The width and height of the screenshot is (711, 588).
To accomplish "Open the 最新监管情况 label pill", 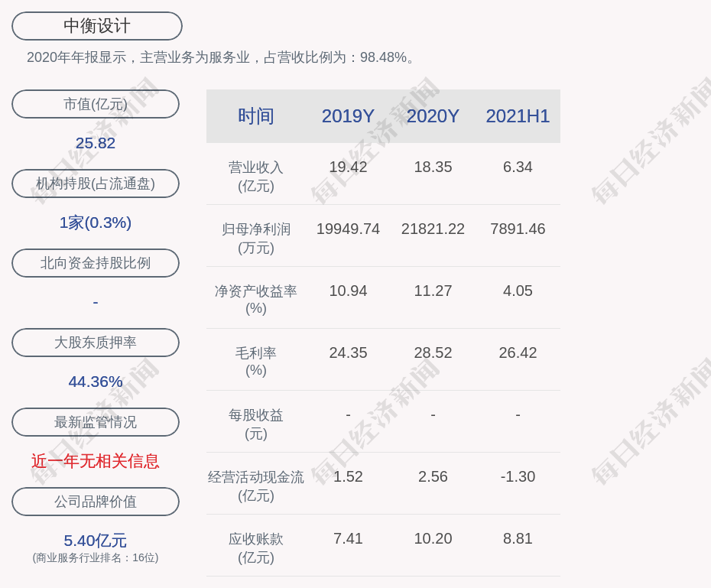I will pyautogui.click(x=96, y=422).
